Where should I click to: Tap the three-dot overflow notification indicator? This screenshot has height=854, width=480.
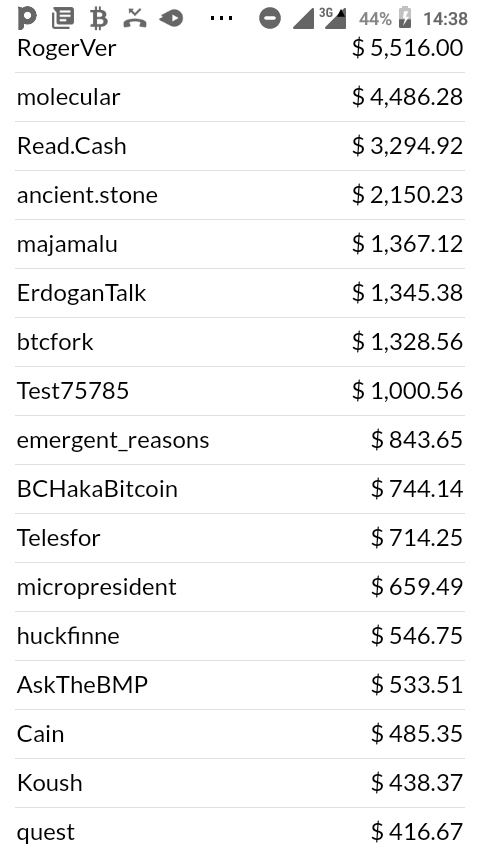tap(221, 19)
